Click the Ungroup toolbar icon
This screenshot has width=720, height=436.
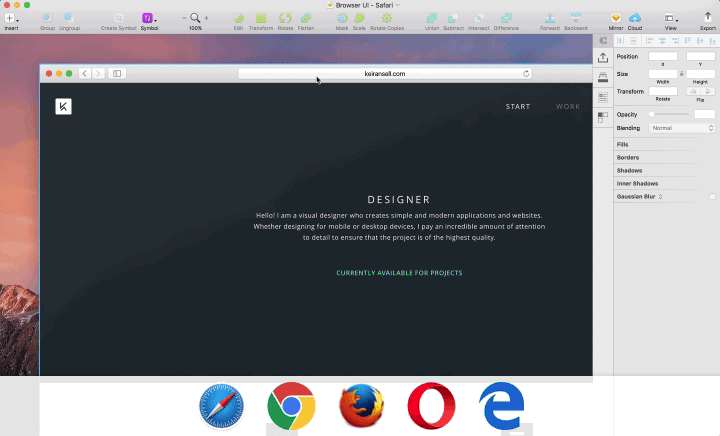click(x=69, y=18)
